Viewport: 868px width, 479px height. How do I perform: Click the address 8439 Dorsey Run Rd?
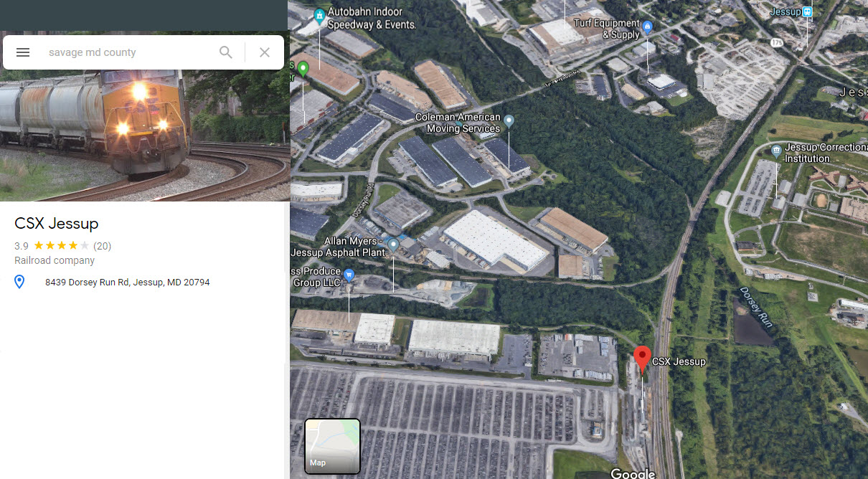tap(127, 283)
